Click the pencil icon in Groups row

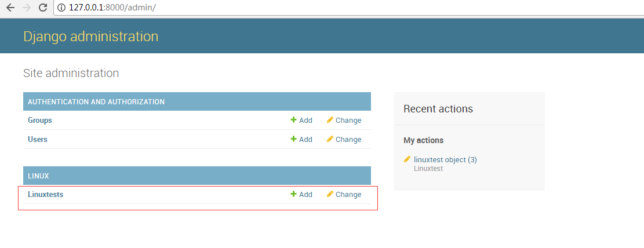coord(330,120)
